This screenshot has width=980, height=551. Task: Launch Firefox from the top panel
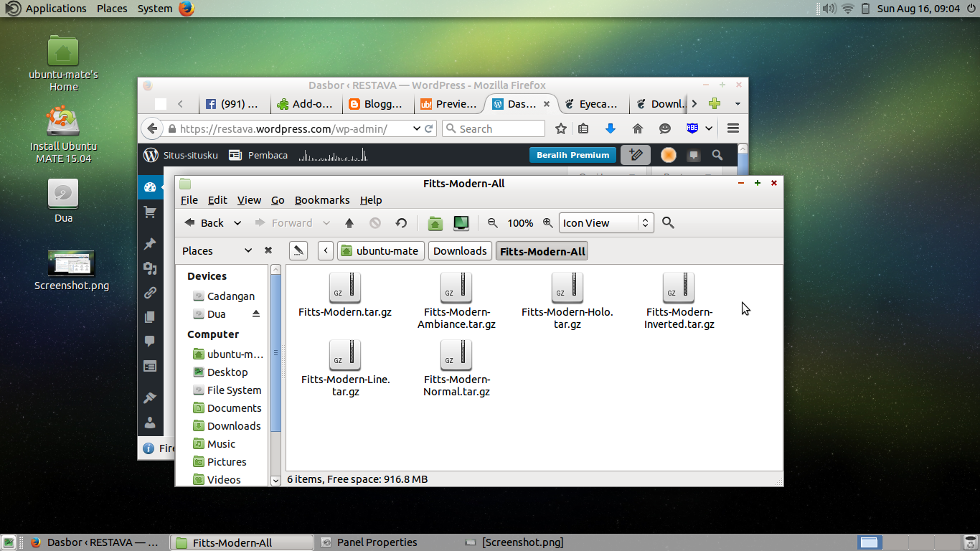pos(187,9)
